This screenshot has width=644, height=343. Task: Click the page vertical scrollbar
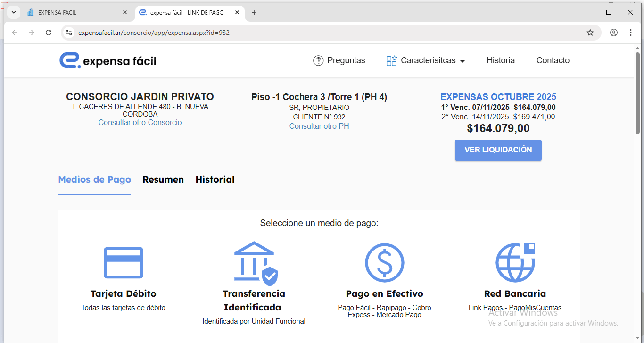pos(637,94)
